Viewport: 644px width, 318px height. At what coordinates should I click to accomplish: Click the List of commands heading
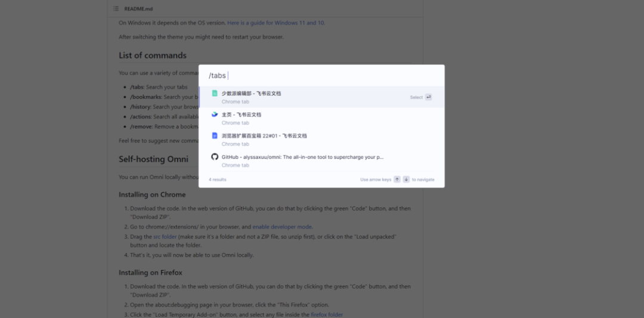click(153, 55)
